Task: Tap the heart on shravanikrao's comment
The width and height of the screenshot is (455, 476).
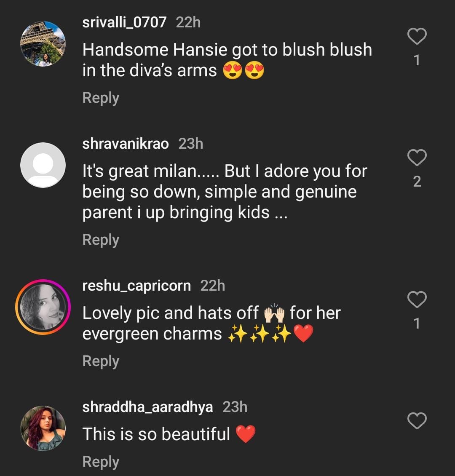Action: pos(417,158)
